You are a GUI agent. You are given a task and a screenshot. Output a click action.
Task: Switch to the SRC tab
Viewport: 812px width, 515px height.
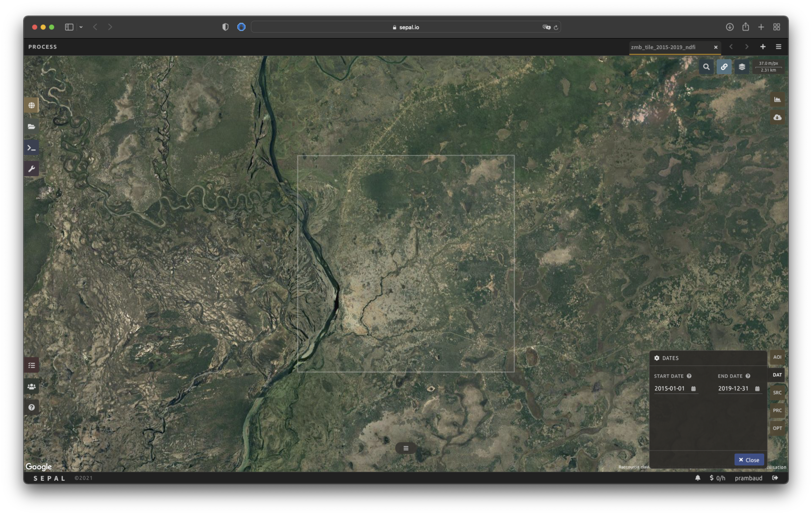coord(777,392)
